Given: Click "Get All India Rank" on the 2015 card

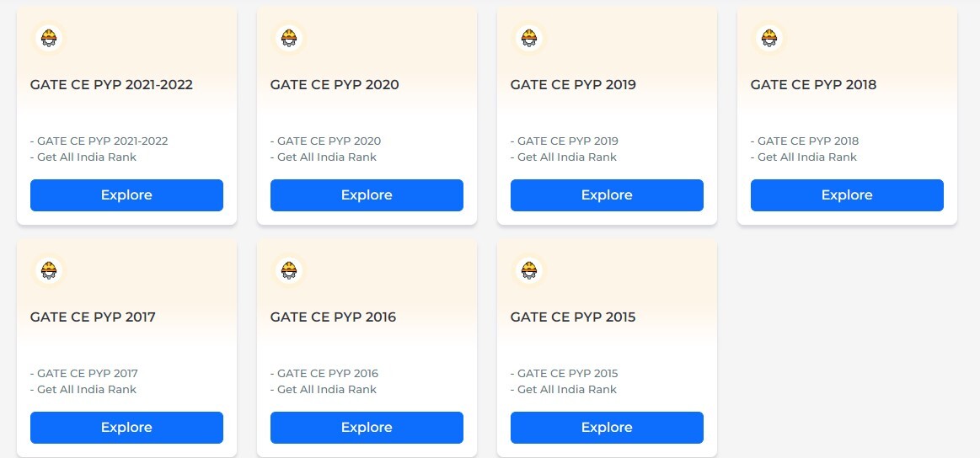Looking at the screenshot, I should point(566,390).
